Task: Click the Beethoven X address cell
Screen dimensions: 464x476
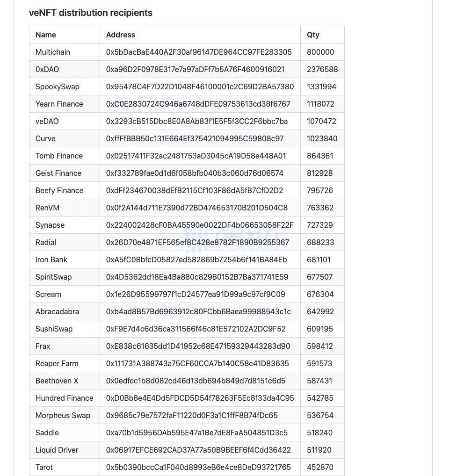Action: point(196,381)
